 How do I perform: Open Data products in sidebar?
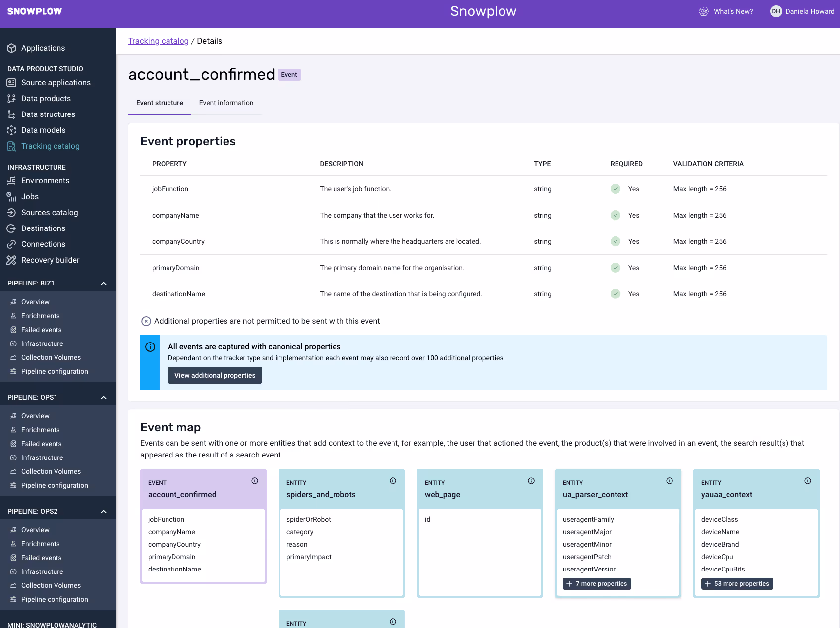coord(46,99)
